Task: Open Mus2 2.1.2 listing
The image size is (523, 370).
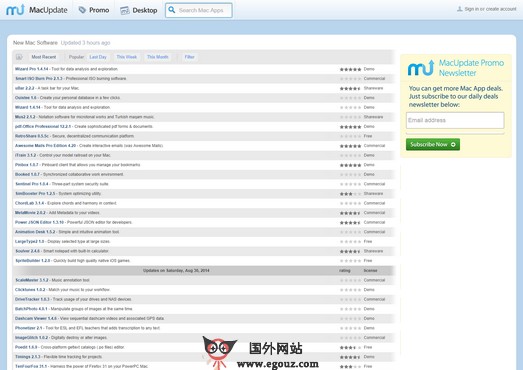Action: click(x=25, y=117)
